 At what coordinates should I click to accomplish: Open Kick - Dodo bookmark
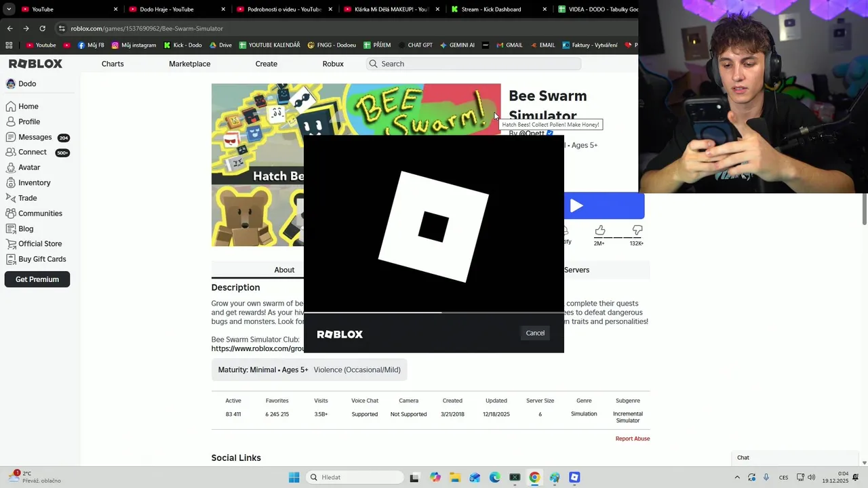coord(183,45)
